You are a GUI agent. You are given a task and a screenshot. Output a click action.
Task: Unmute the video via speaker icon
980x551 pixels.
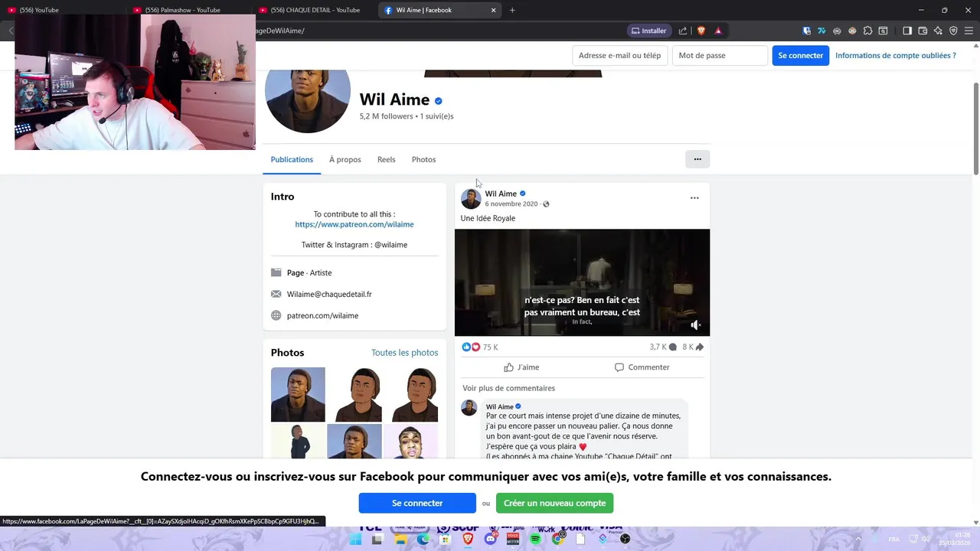pos(695,325)
